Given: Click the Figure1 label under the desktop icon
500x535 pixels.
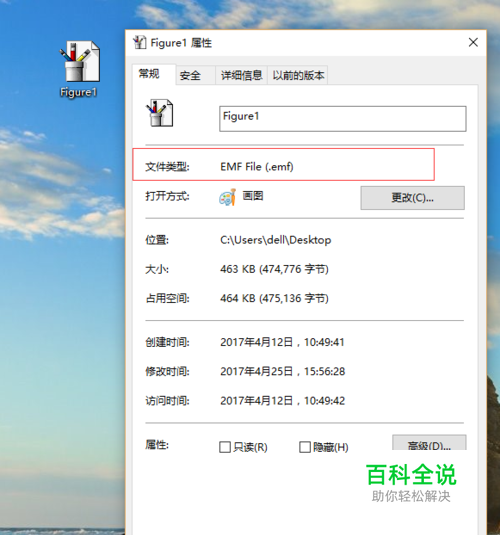Looking at the screenshot, I should (78, 92).
